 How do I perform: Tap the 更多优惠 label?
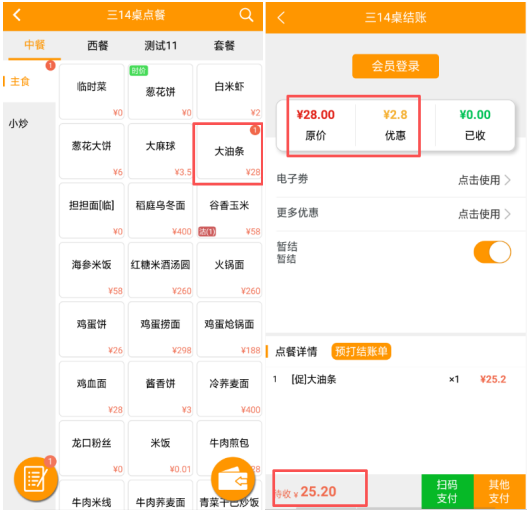click(x=297, y=212)
